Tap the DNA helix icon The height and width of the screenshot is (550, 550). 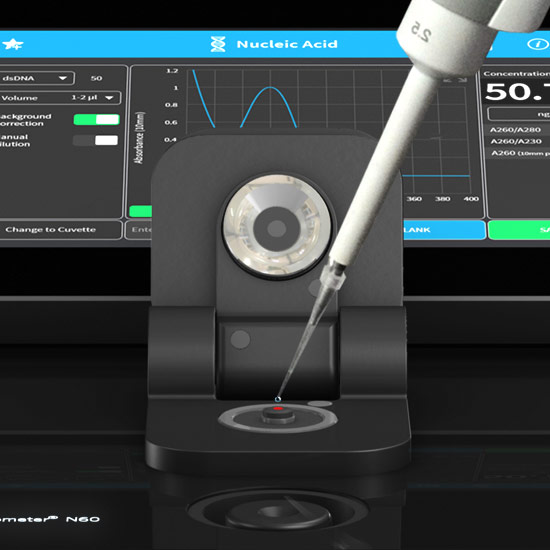coord(218,44)
